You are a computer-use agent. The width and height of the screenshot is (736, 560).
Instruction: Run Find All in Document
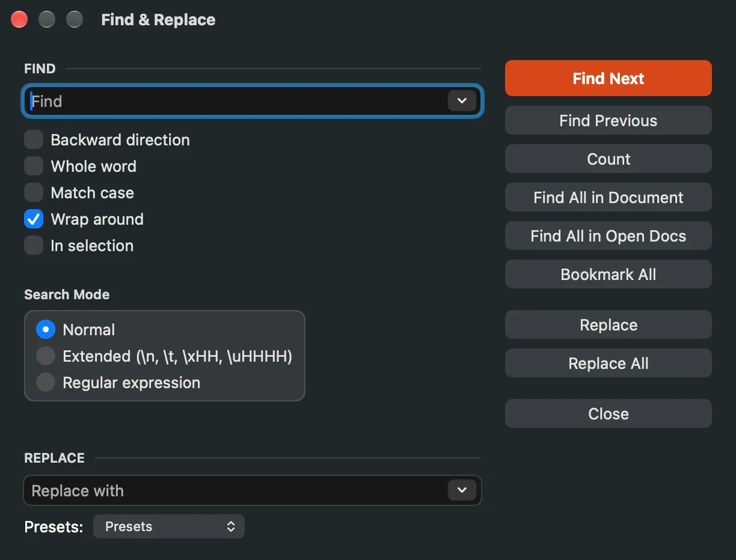[x=609, y=198]
